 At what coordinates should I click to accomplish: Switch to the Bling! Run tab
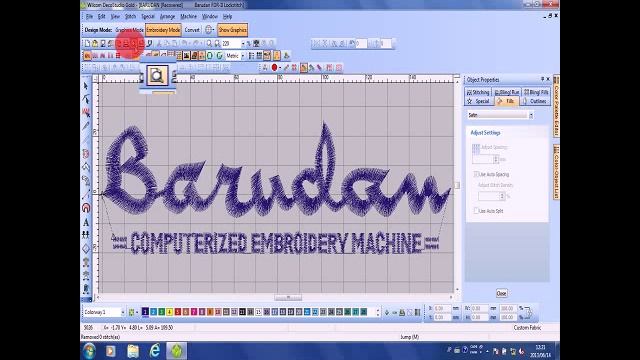[507, 93]
